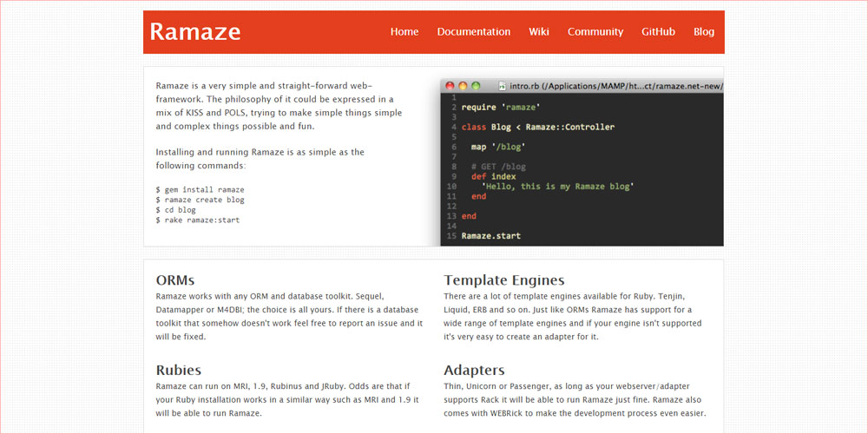The width and height of the screenshot is (868, 434).
Task: Click the '# GET /blog' comment line
Action: tap(498, 167)
